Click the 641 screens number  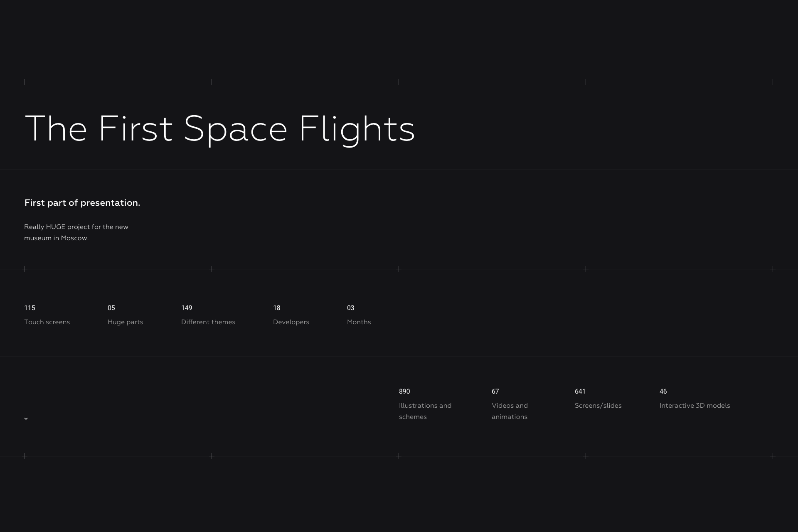580,392
